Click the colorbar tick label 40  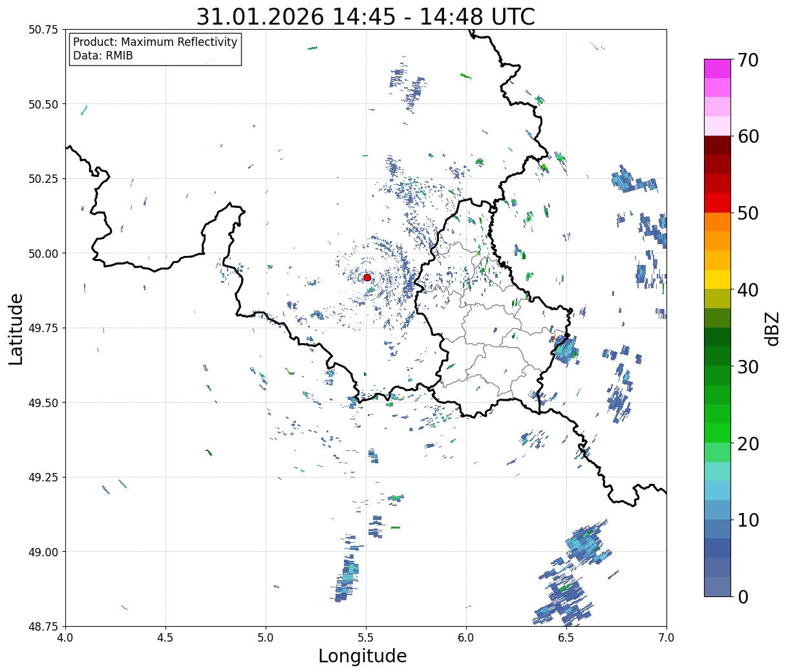point(748,289)
